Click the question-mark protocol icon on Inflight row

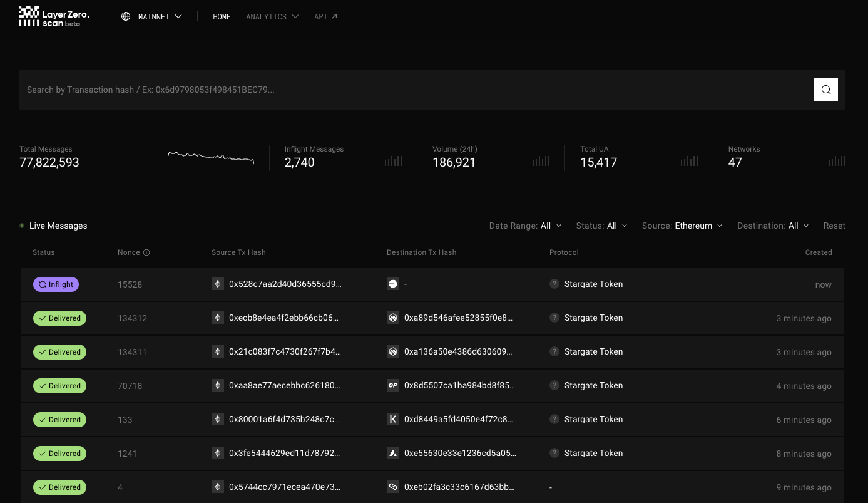pos(554,284)
